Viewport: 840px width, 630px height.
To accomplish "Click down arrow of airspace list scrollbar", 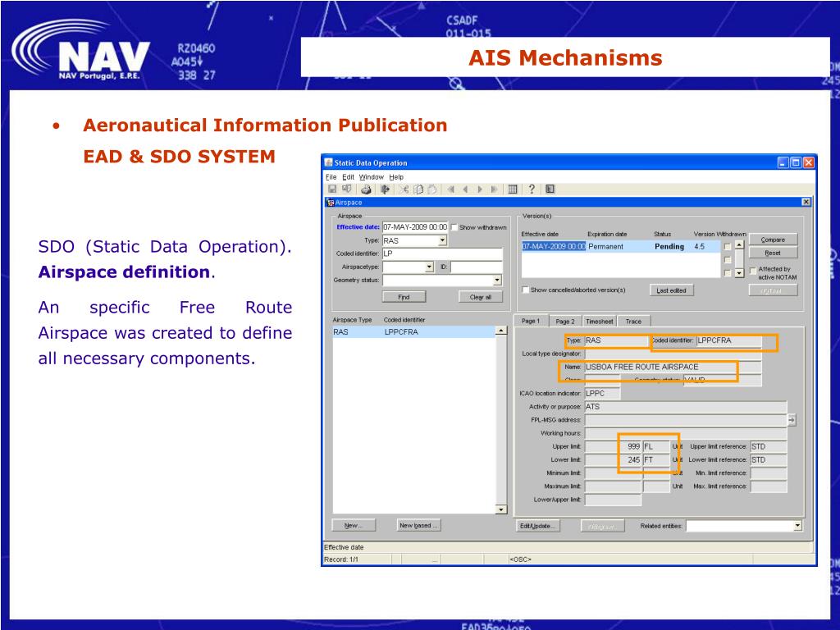I will click(x=501, y=509).
